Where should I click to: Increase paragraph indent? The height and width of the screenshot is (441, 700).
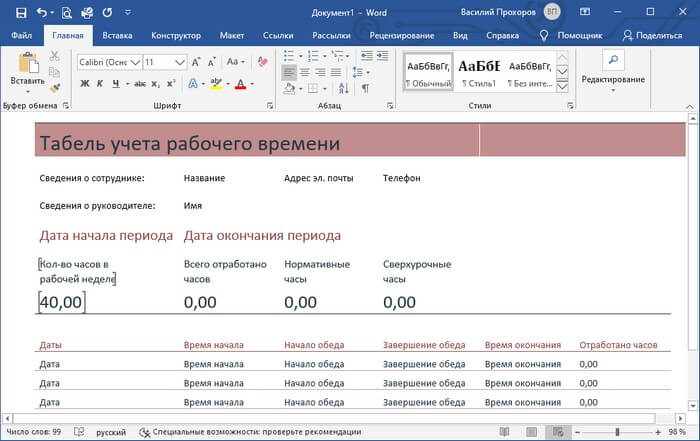click(383, 56)
